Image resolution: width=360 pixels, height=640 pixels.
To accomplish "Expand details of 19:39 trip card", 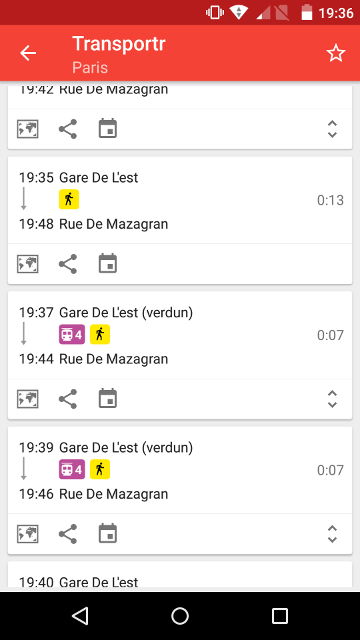I will click(333, 534).
